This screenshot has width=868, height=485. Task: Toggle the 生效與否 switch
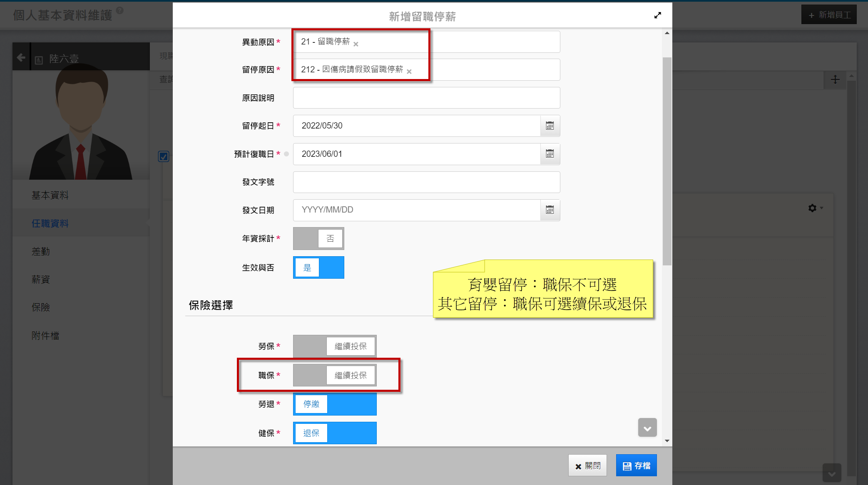coord(318,267)
